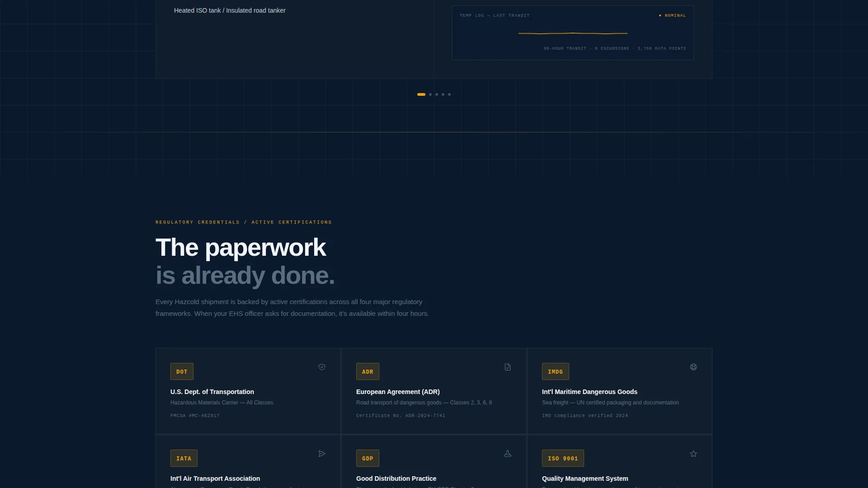Click is already done. heading line
The width and height of the screenshot is (868, 488).
[x=245, y=276]
